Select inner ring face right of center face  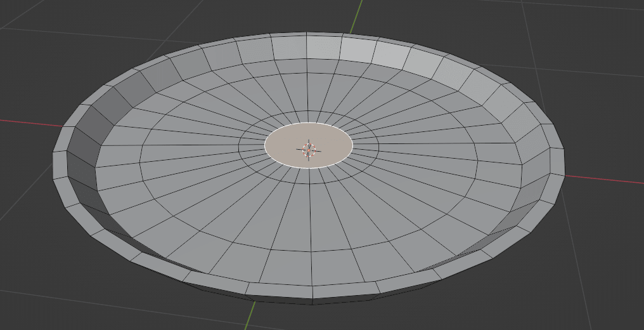pyautogui.click(x=365, y=146)
